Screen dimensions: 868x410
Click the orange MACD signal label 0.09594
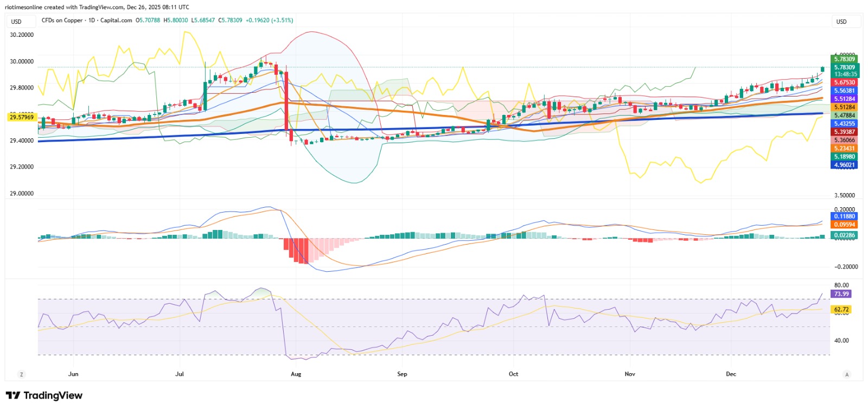pyautogui.click(x=845, y=225)
